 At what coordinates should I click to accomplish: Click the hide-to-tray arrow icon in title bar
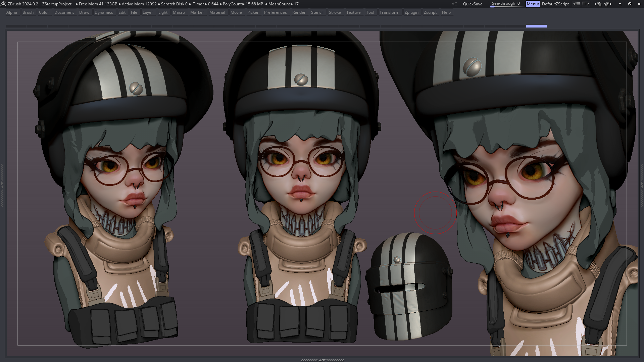[620, 4]
